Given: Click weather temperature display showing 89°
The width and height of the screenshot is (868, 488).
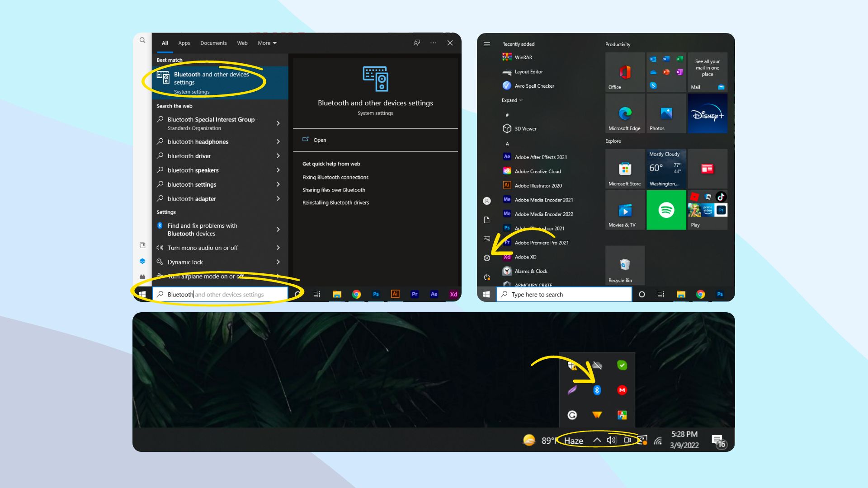Looking at the screenshot, I should click(x=545, y=440).
